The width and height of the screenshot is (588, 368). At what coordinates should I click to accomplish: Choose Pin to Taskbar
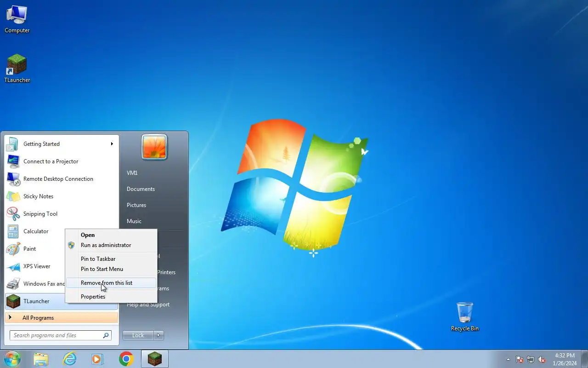[111, 259]
